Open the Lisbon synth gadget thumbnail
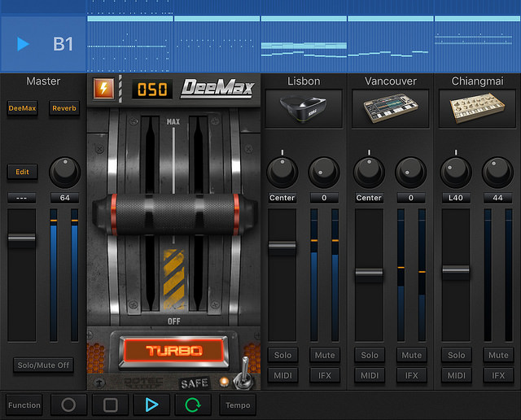The width and height of the screenshot is (521, 420). (x=304, y=108)
